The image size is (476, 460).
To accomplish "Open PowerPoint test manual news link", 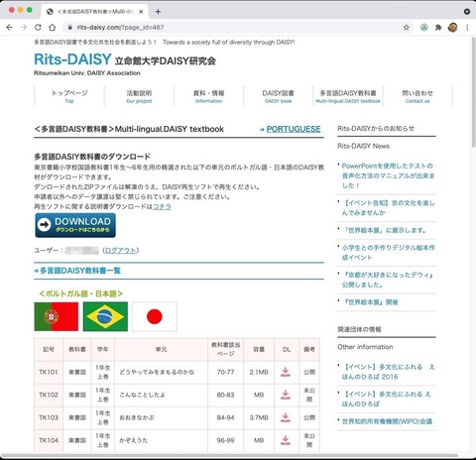I will [x=388, y=175].
